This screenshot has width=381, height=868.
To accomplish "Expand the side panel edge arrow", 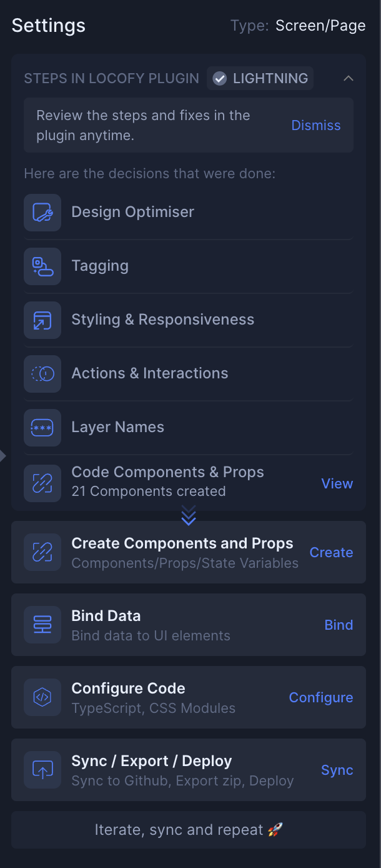I will (x=3, y=456).
